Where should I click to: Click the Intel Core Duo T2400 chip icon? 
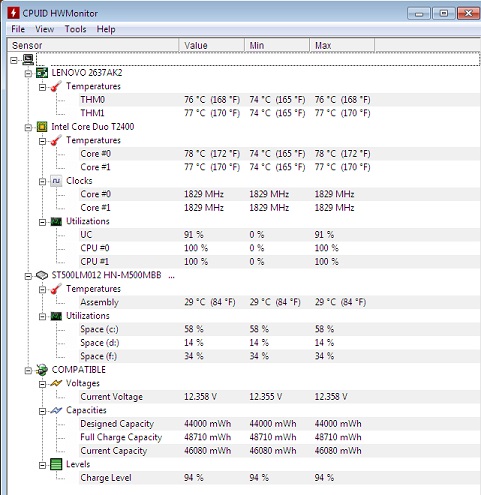tap(42, 127)
